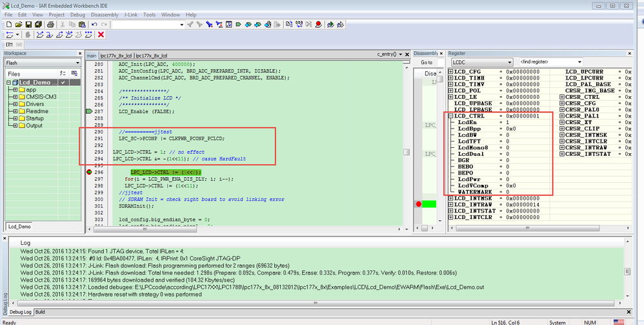This screenshot has height=325, width=644.
Task: Toggle the breakpoint marker on line 296
Action: pyautogui.click(x=88, y=172)
